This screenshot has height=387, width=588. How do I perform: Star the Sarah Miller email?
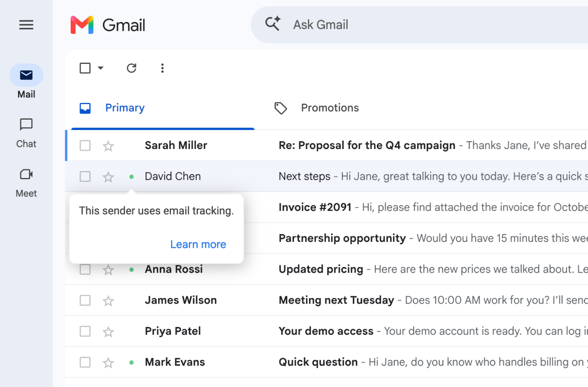point(108,146)
